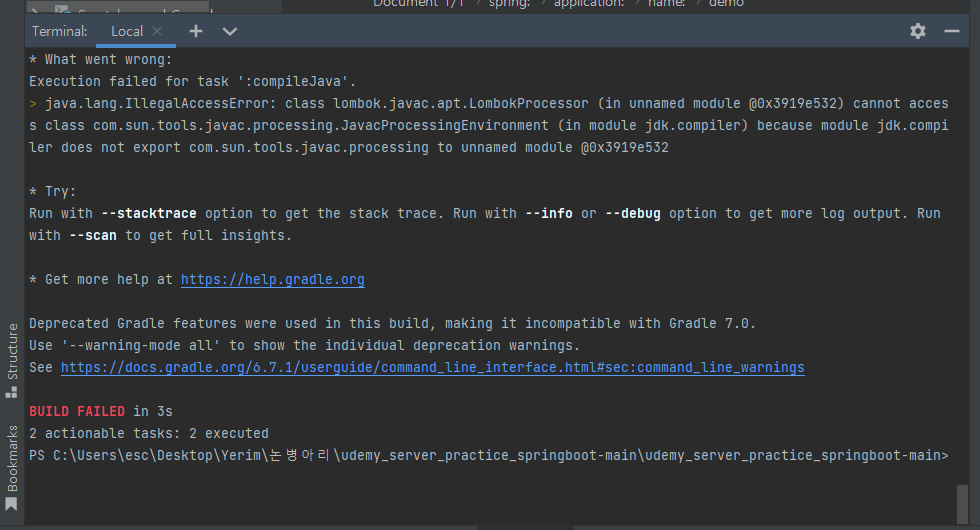Add a new terminal session tab
This screenshot has height=530, width=980.
pos(196,31)
